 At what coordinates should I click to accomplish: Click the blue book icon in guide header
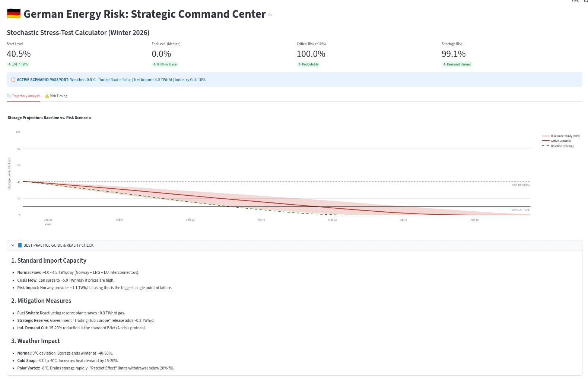tap(20, 245)
